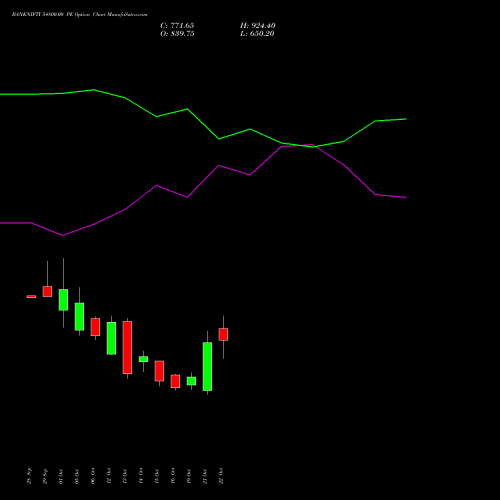This screenshot has width=500, height=500.
Task: Select the 06 Oct date label on axis
Action: pyautogui.click(x=93, y=476)
